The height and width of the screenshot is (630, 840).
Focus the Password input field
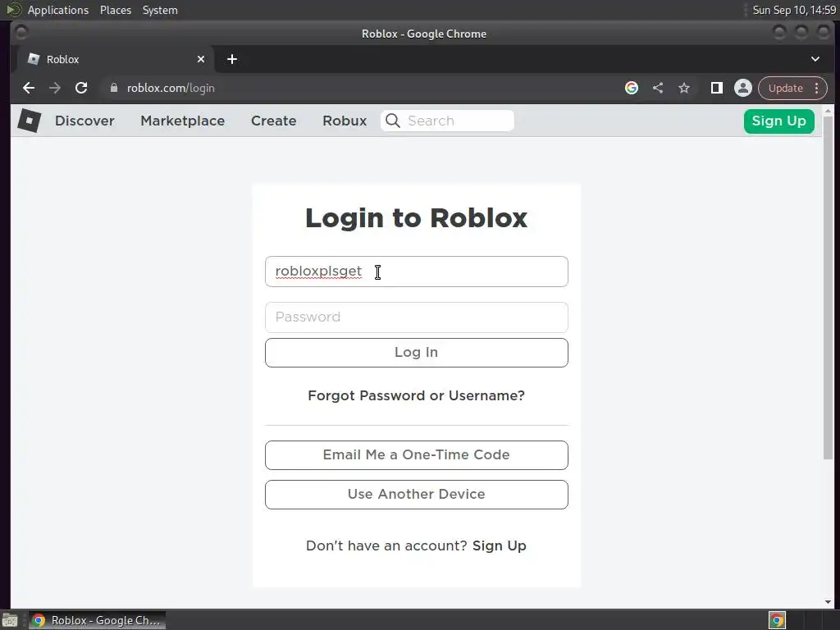[416, 317]
